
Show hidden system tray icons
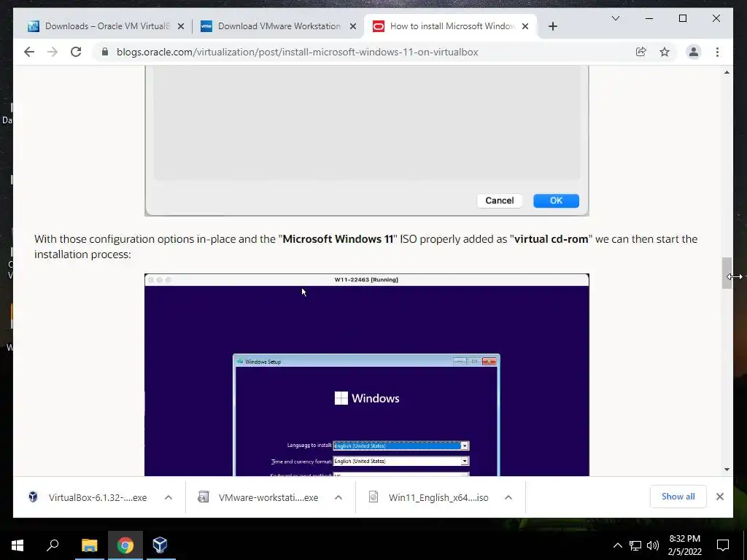point(617,545)
